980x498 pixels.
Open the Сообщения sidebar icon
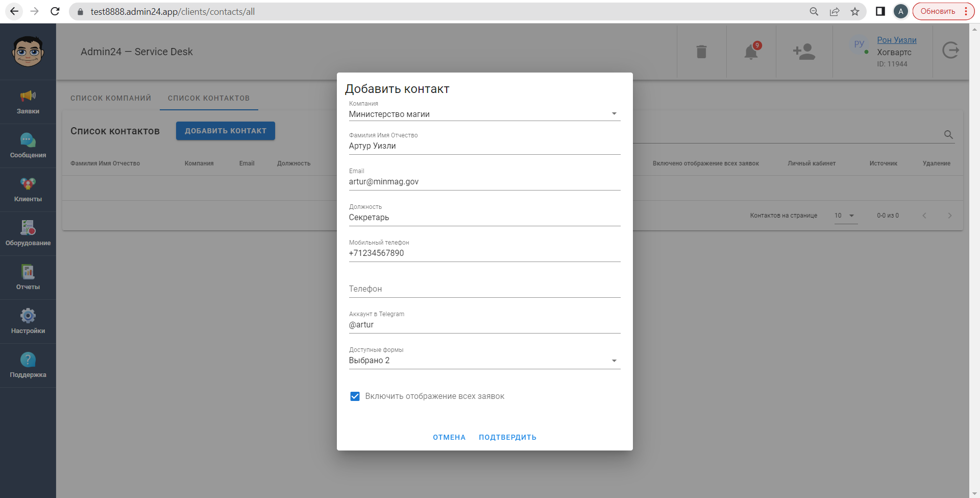[28, 146]
